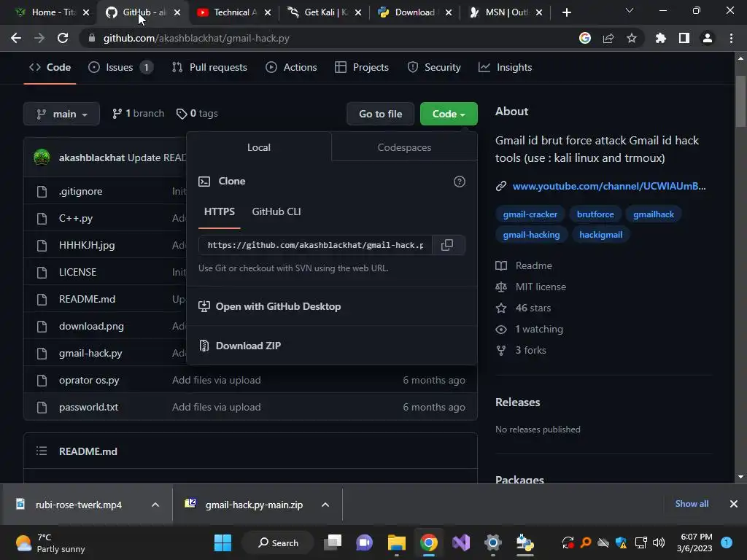The image size is (747, 560).
Task: Click the hackigmail topic tag
Action: pyautogui.click(x=601, y=235)
